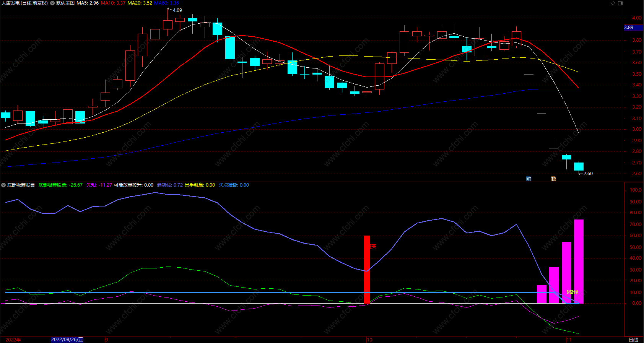Select the 先知: -11.27 value

99,185
